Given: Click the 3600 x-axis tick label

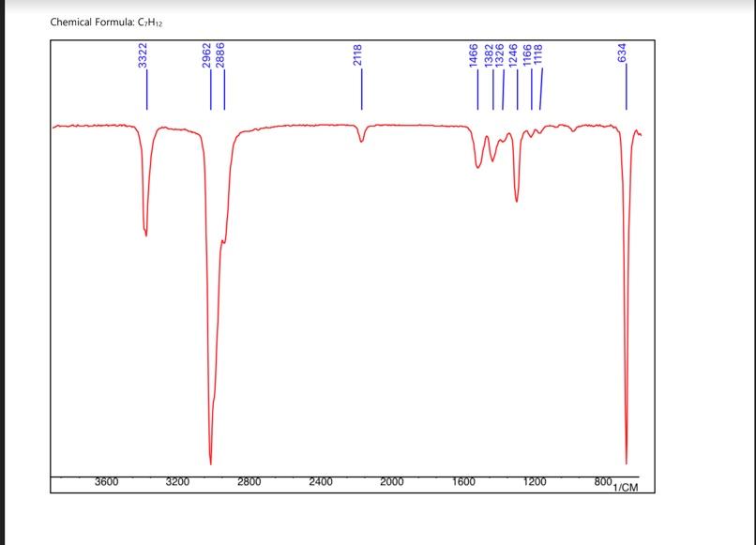Looking at the screenshot, I should click(106, 482).
